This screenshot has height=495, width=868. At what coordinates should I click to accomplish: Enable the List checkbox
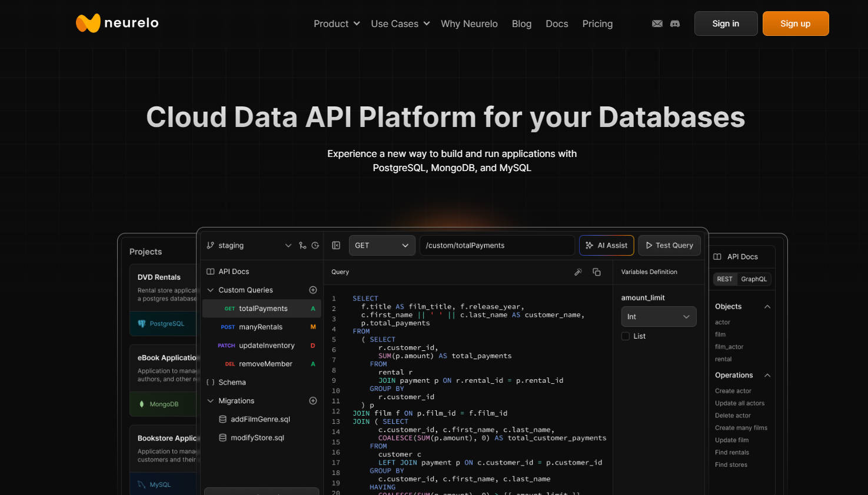pyautogui.click(x=626, y=336)
